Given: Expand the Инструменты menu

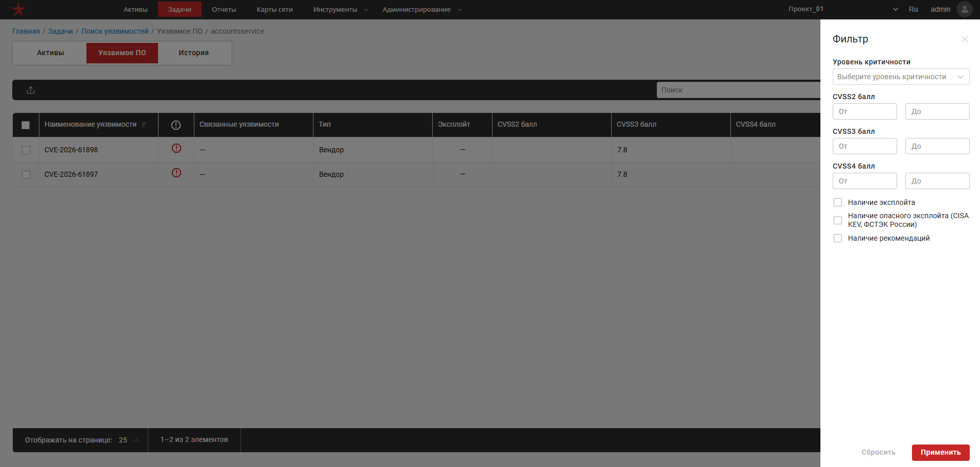Looking at the screenshot, I should [340, 10].
